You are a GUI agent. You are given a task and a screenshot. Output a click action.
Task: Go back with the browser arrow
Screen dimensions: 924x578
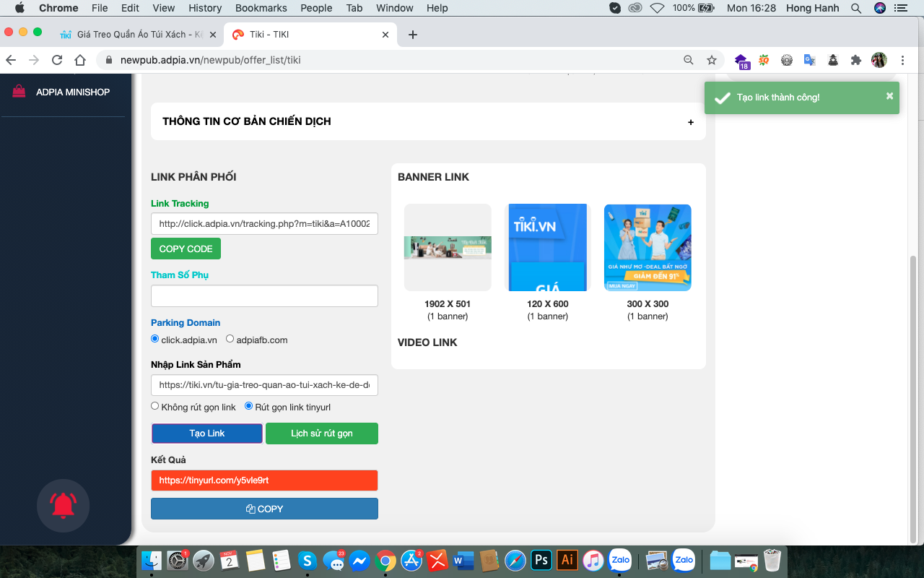tap(11, 60)
